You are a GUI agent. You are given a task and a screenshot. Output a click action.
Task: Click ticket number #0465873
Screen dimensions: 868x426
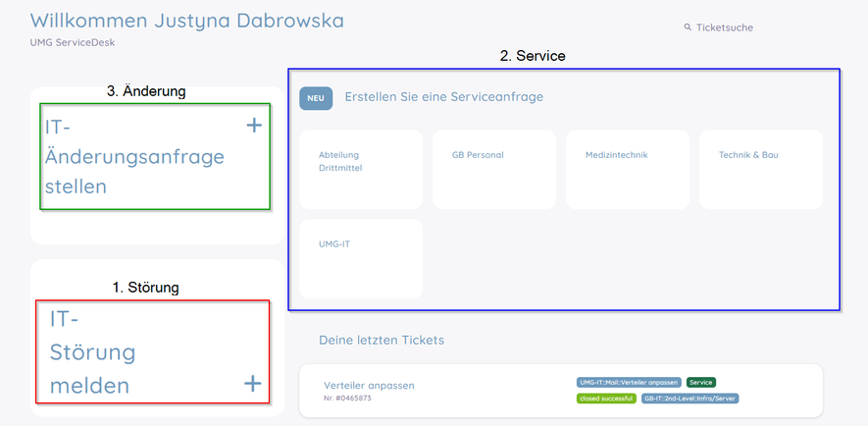point(347,399)
